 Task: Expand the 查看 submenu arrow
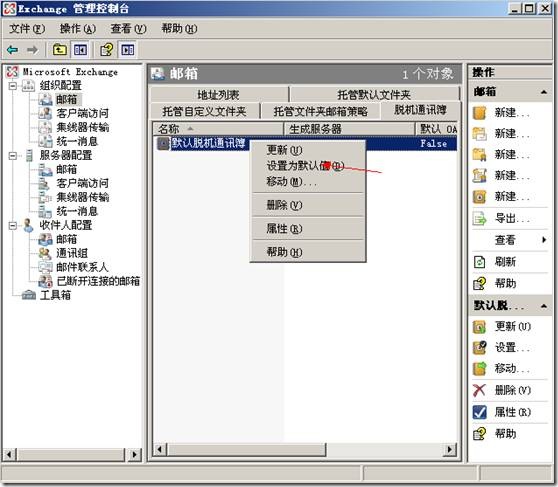tap(544, 240)
